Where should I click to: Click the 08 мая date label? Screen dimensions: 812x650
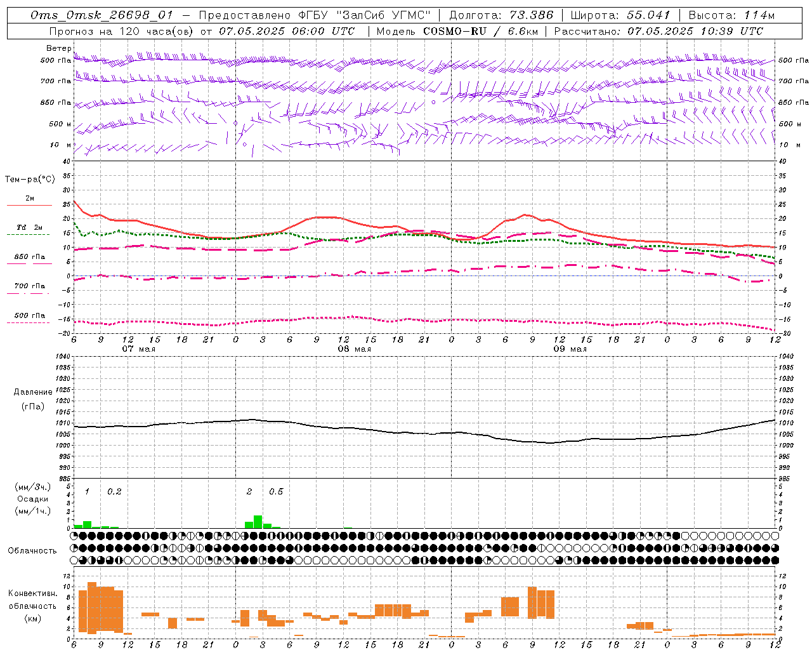click(x=354, y=349)
